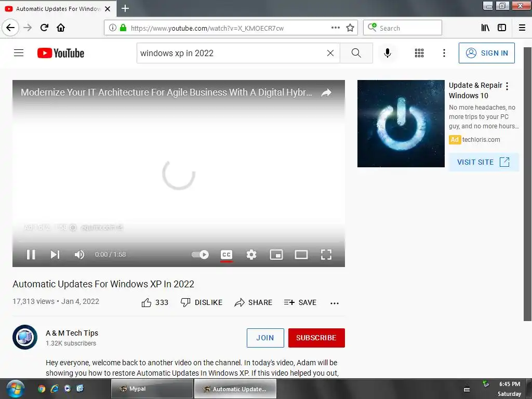
Task: Open more actions menu beside SAVE
Action: [335, 303]
